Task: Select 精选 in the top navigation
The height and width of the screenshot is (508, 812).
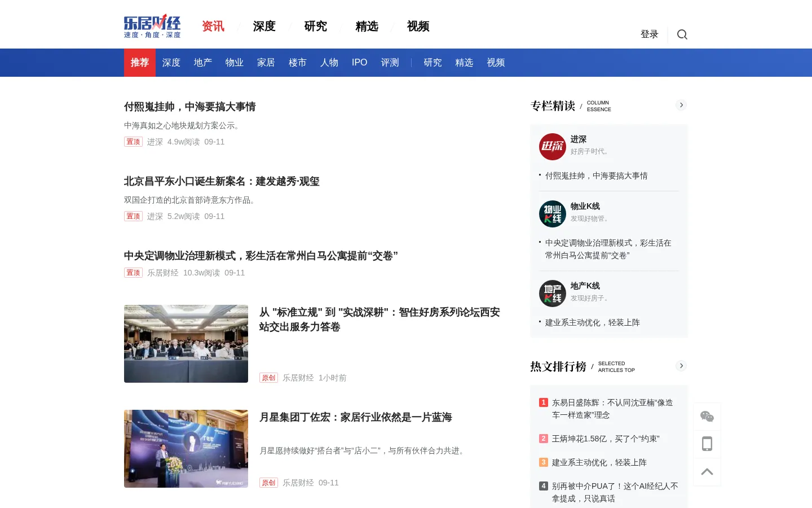Action: coord(367,27)
